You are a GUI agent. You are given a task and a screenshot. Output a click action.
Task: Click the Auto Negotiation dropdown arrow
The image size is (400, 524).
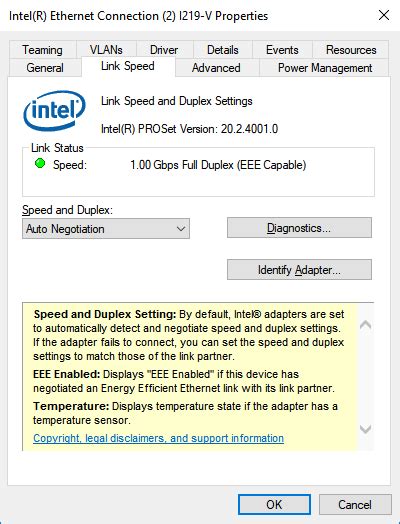181,229
